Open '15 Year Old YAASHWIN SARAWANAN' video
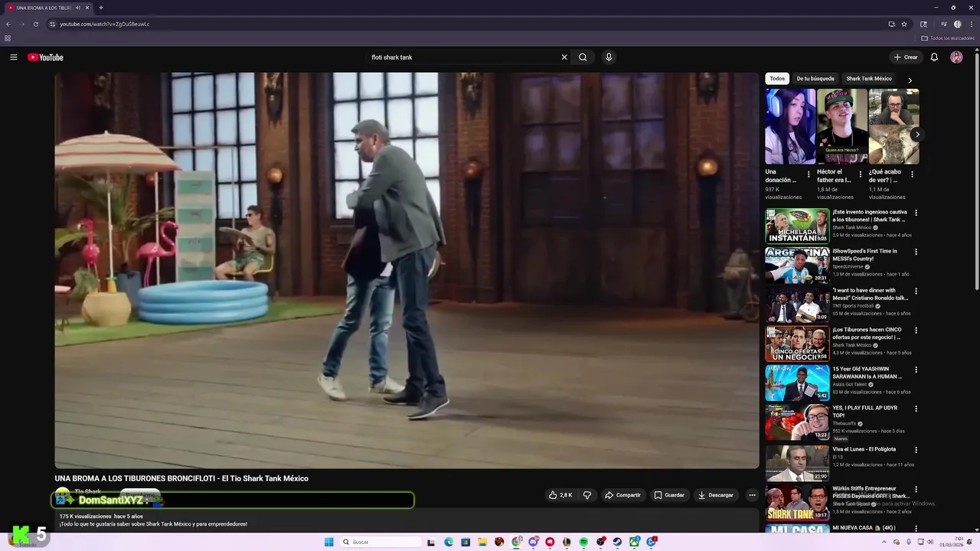Image resolution: width=980 pixels, height=551 pixels. (x=867, y=373)
